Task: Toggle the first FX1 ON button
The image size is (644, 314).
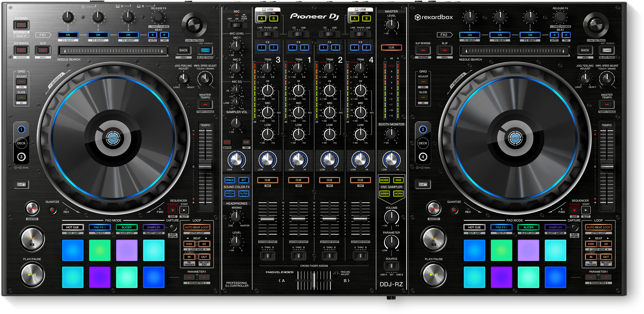Action: [x=68, y=35]
